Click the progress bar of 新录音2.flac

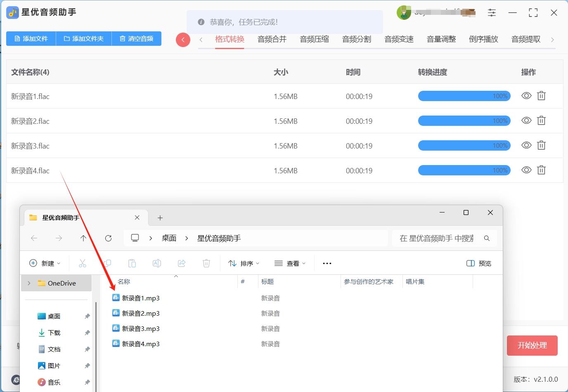tap(464, 121)
